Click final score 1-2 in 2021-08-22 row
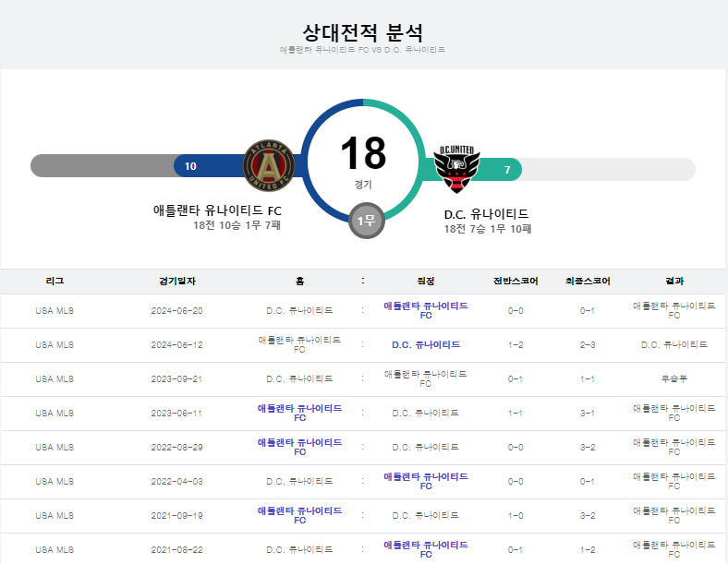Screen dimensions: 728x564 (x=588, y=549)
